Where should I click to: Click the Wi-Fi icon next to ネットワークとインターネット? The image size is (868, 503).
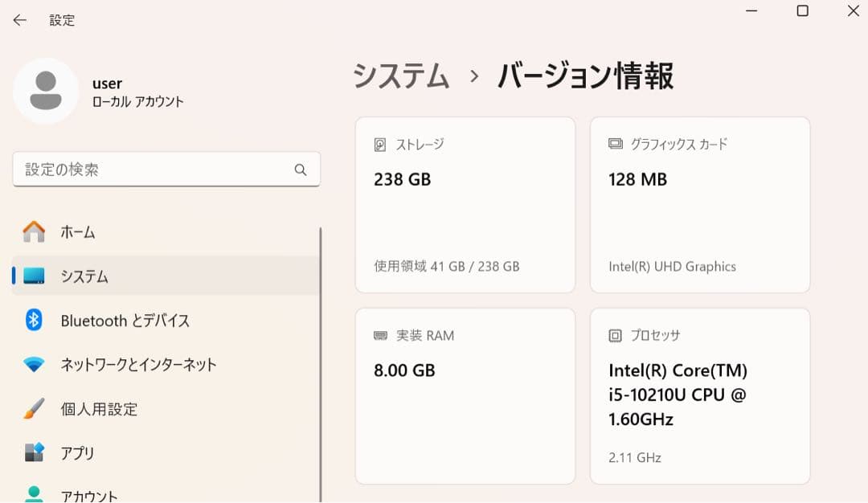click(33, 364)
